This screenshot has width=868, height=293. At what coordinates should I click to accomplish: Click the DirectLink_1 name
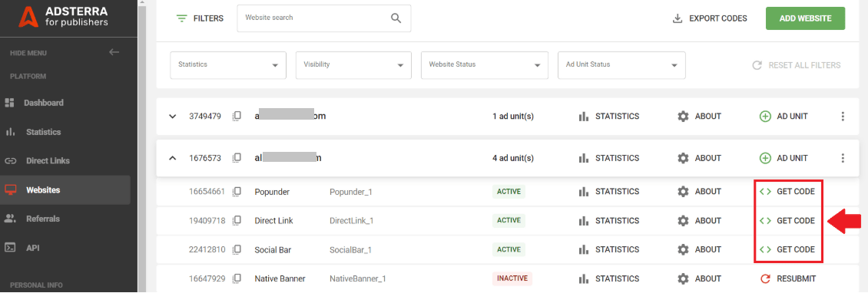[x=352, y=221]
